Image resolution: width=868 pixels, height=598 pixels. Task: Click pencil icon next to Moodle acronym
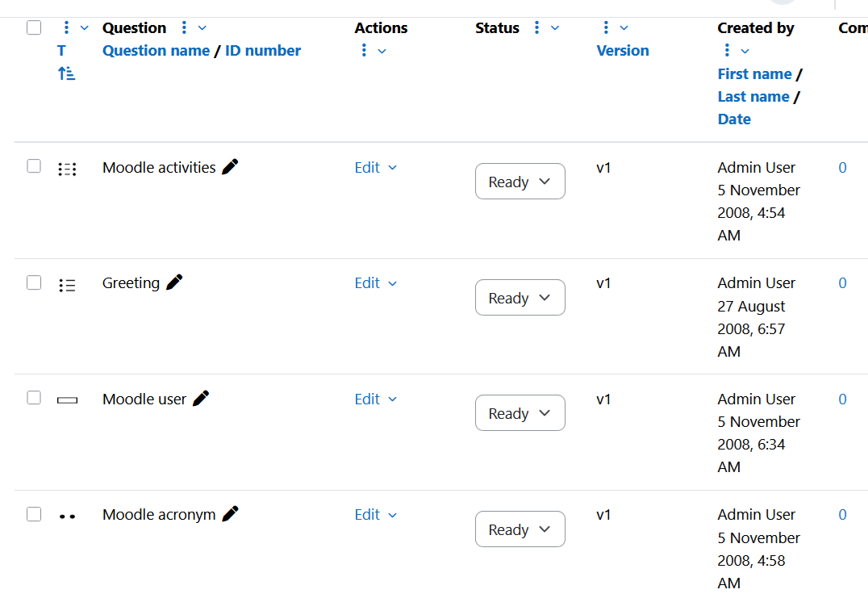pos(230,514)
